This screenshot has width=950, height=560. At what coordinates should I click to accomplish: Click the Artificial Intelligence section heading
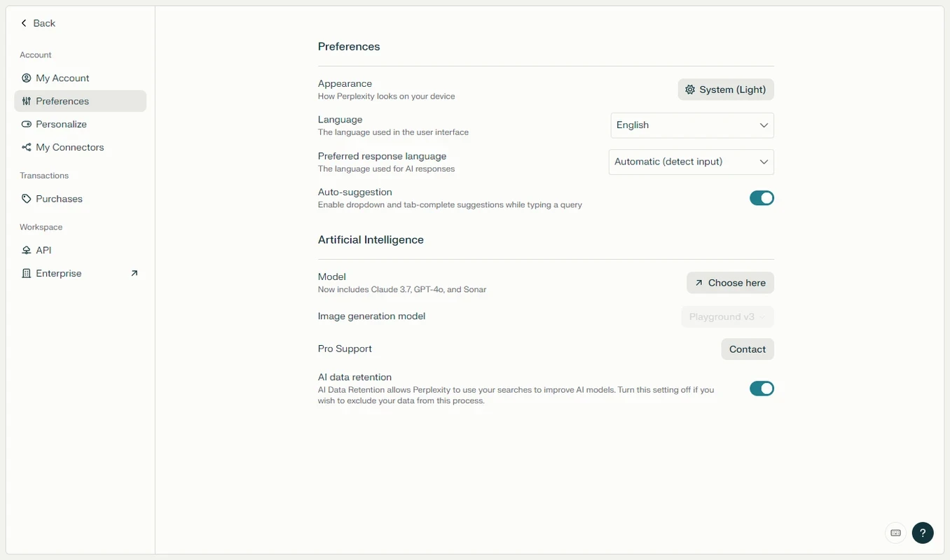point(371,239)
